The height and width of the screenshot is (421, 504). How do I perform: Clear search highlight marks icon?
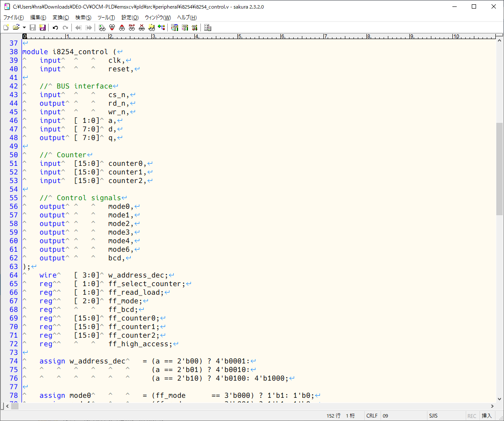142,27
